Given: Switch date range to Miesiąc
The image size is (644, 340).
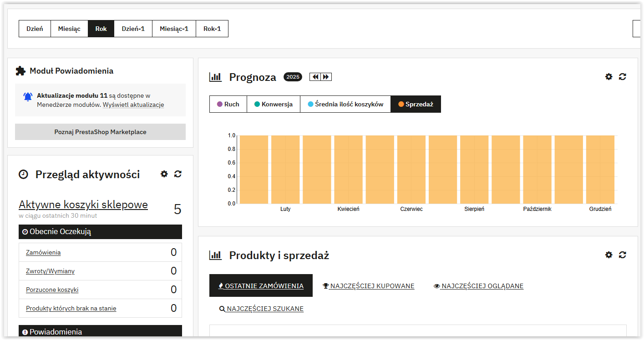Looking at the screenshot, I should [69, 29].
